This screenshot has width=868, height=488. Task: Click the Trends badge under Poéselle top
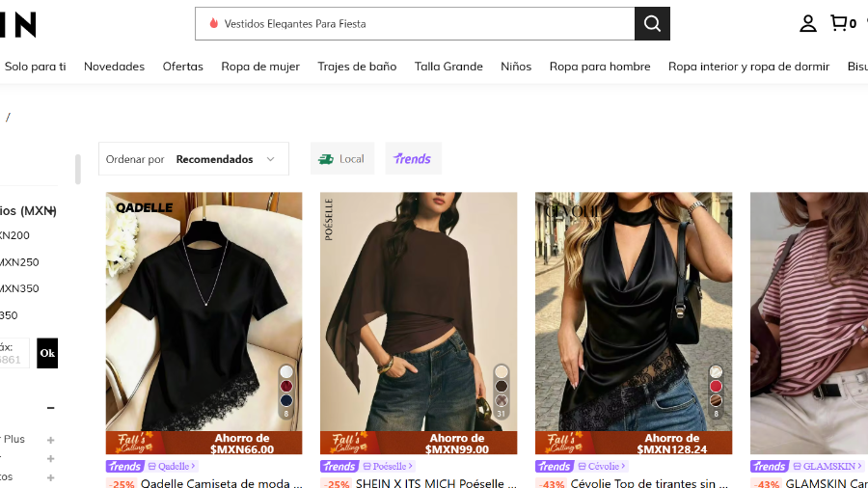(x=339, y=467)
